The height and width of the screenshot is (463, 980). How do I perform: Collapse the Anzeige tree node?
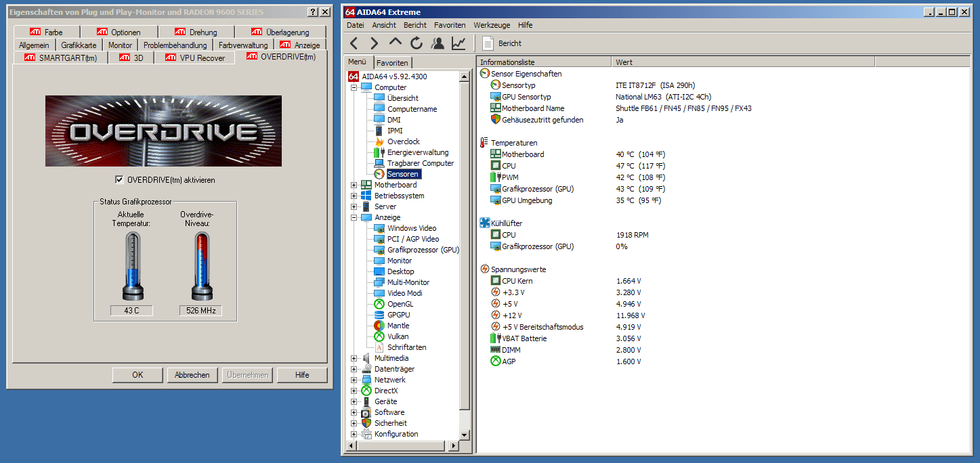point(354,217)
